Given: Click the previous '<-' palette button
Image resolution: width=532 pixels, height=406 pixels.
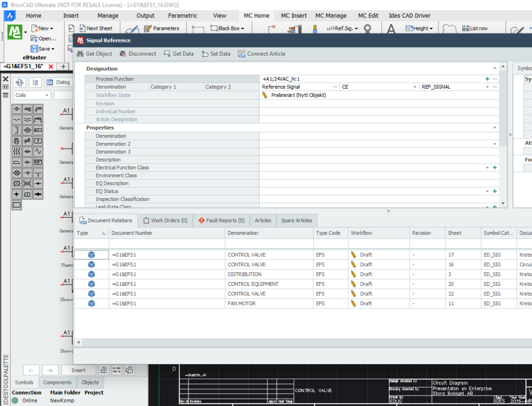Looking at the screenshot, I should (31, 370).
